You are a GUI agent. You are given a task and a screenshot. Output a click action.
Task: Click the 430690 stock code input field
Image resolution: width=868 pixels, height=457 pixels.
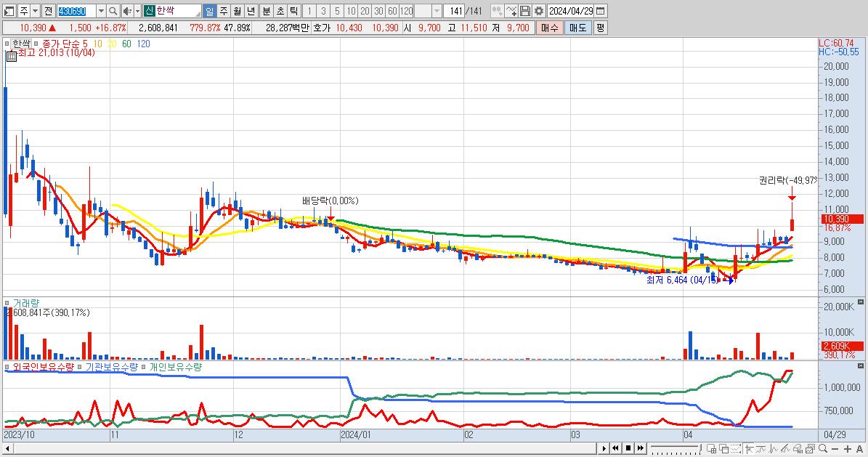pyautogui.click(x=76, y=11)
